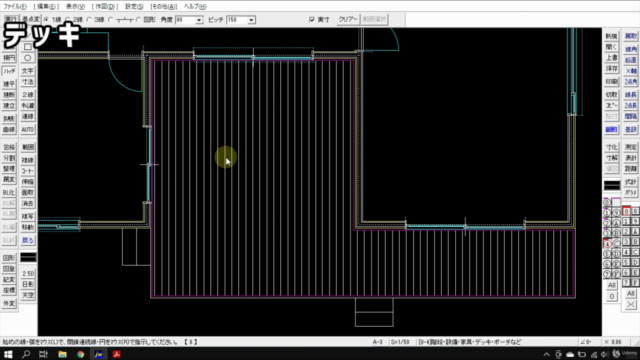Viewport: 640px width, 360px height.
Task: Select the 建立 elevation tool
Action: pyautogui.click(x=9, y=106)
